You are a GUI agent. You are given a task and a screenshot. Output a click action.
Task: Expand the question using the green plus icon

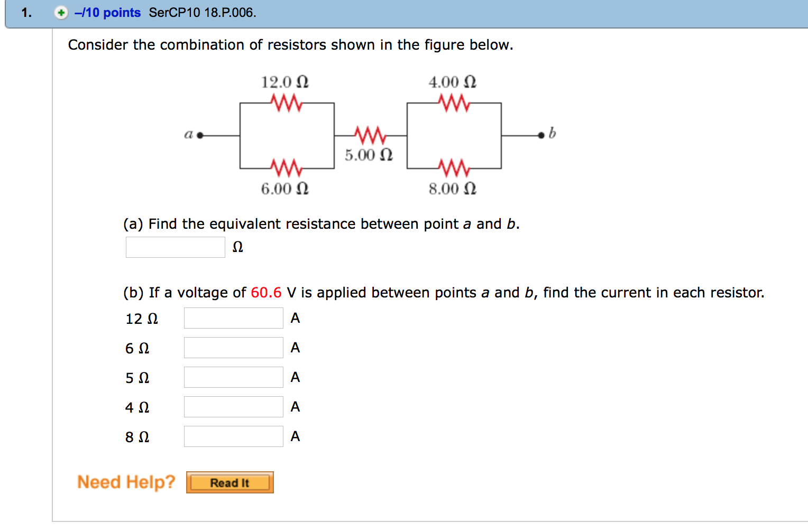coord(60,13)
